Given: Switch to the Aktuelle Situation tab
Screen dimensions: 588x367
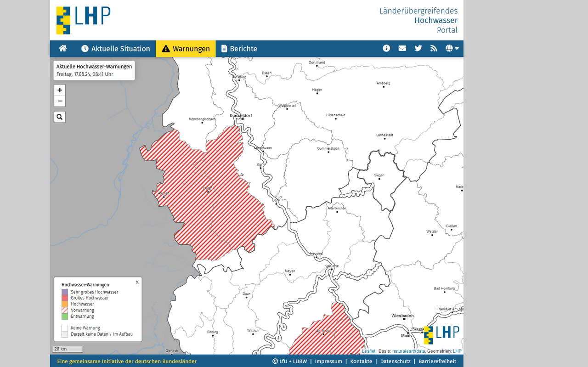Looking at the screenshot, I should 116,49.
